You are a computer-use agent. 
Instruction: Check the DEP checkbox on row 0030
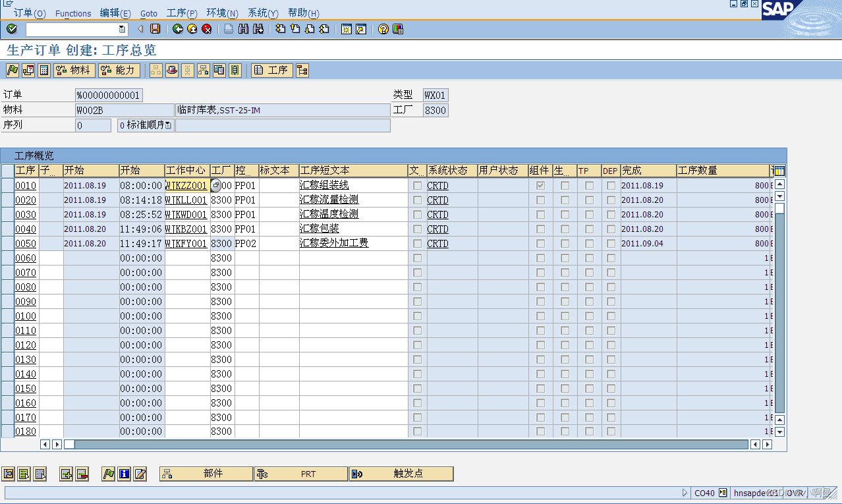point(611,214)
